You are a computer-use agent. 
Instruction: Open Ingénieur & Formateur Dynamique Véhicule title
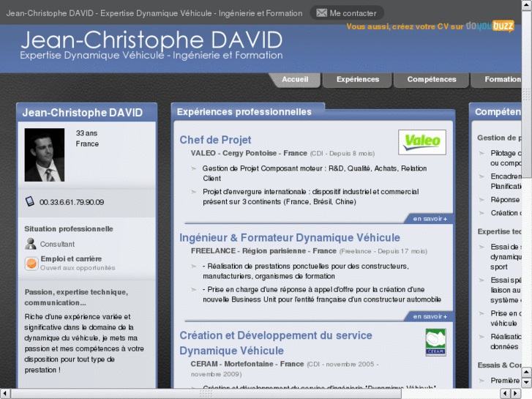point(290,238)
